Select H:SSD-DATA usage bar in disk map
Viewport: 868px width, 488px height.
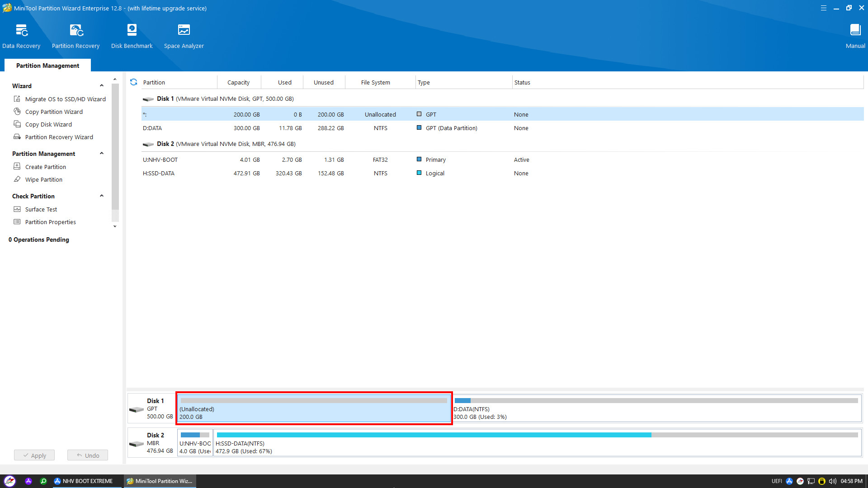(x=537, y=435)
